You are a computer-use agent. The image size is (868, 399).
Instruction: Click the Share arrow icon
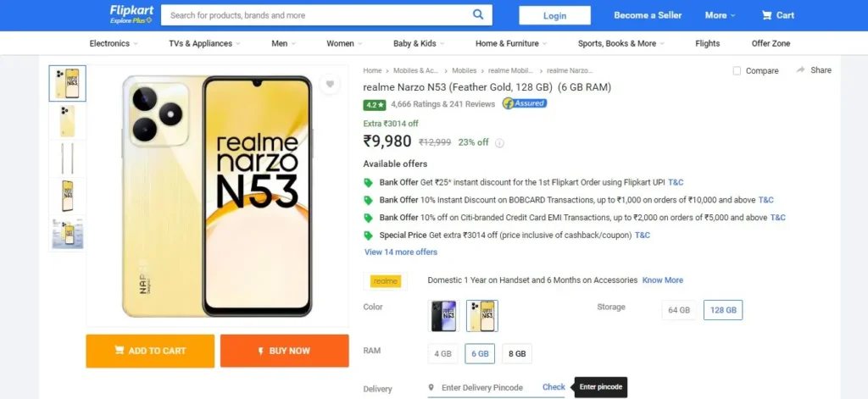coord(800,70)
